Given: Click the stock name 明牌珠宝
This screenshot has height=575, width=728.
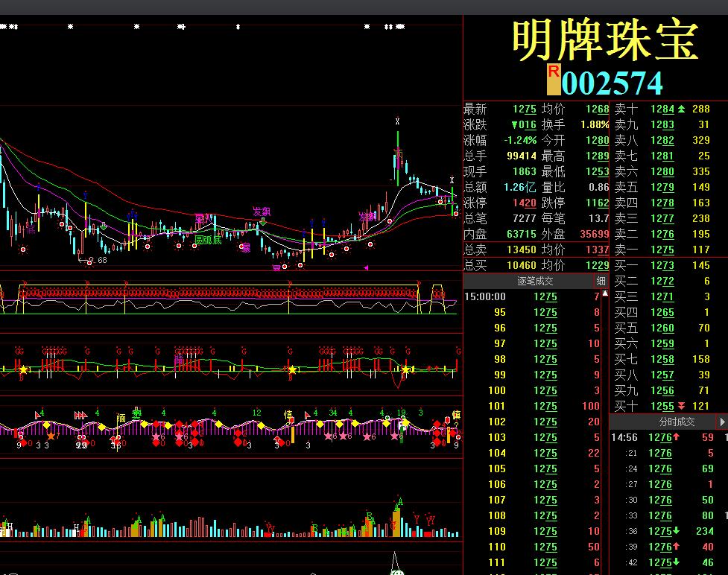Looking at the screenshot, I should tap(605, 40).
